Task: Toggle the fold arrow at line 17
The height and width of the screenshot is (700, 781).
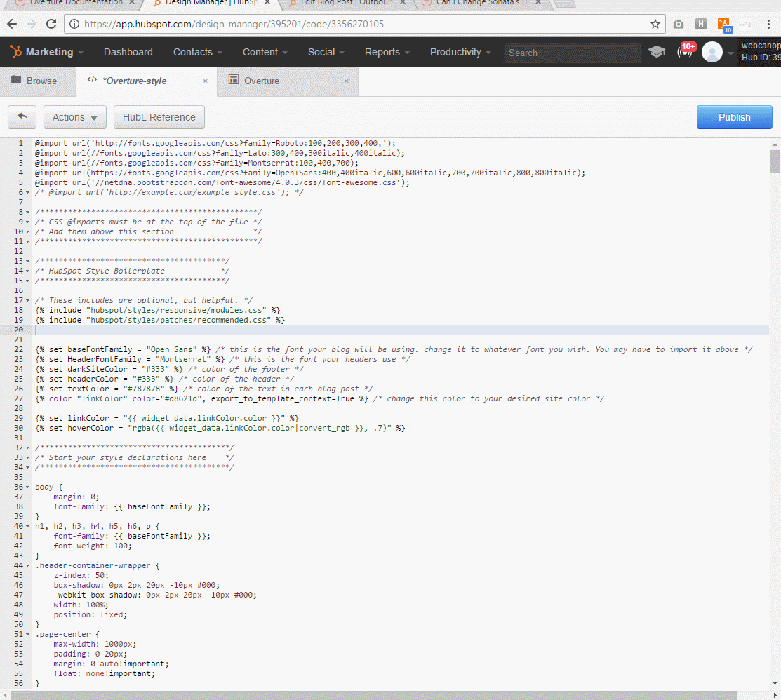Action: point(28,301)
